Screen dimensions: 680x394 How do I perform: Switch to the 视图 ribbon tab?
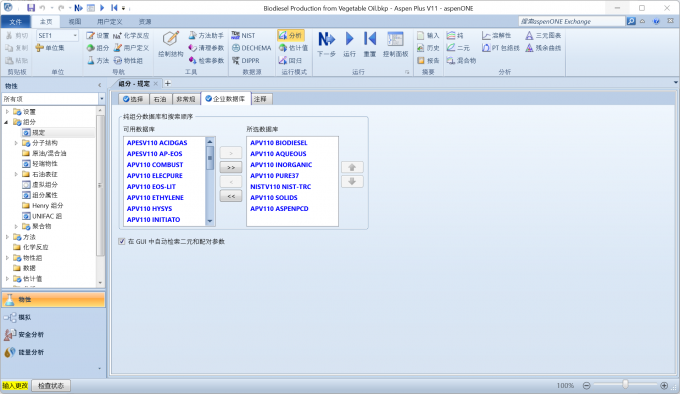75,21
